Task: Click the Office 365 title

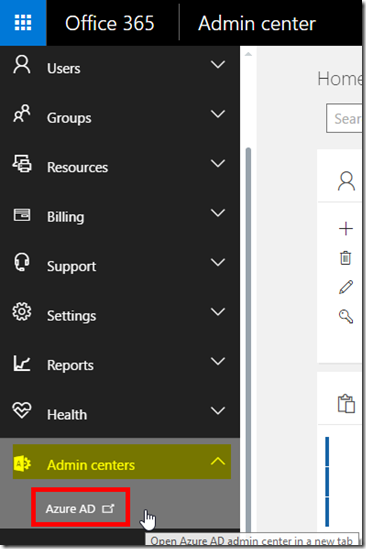Action: (110, 23)
